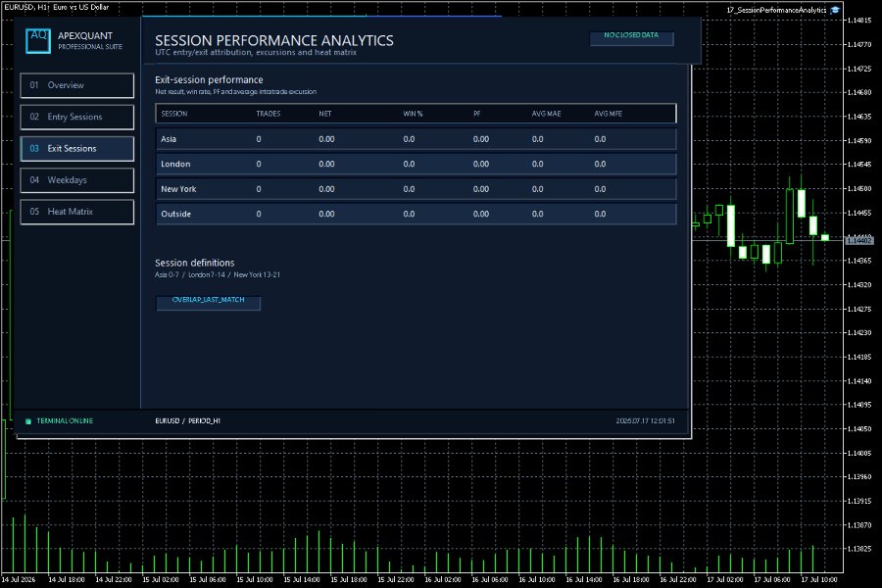Click the 17_SessionPerformanceAnalytics expert name
This screenshot has width=882, height=588.
776,10
